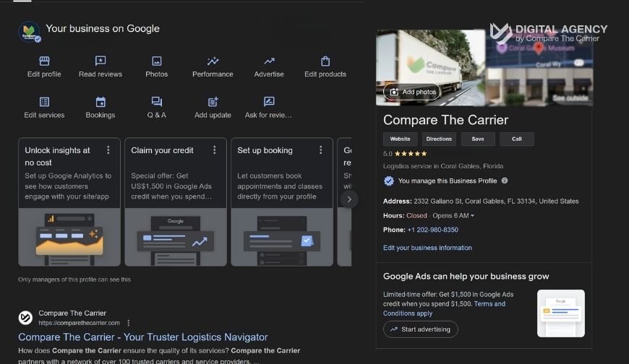
Task: Expand the business hours dropdown arrow
Action: pos(472,216)
